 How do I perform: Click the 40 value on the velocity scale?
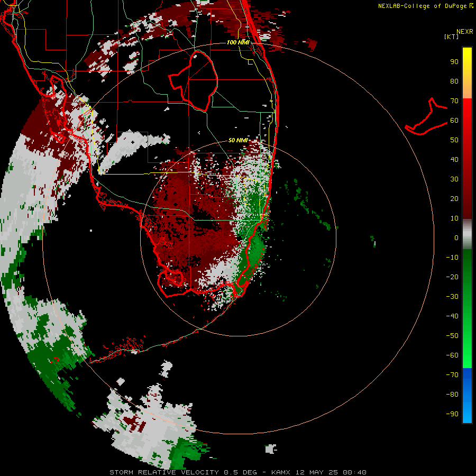pyautogui.click(x=454, y=160)
